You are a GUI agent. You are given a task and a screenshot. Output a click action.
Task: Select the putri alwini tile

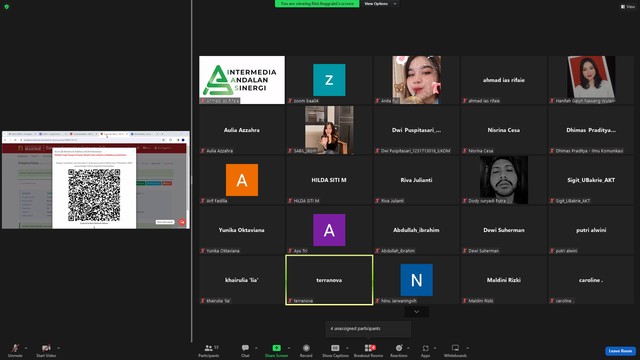coord(591,230)
